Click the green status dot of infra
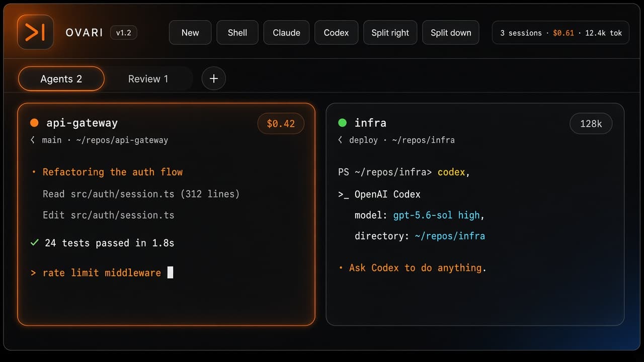 pyautogui.click(x=343, y=123)
